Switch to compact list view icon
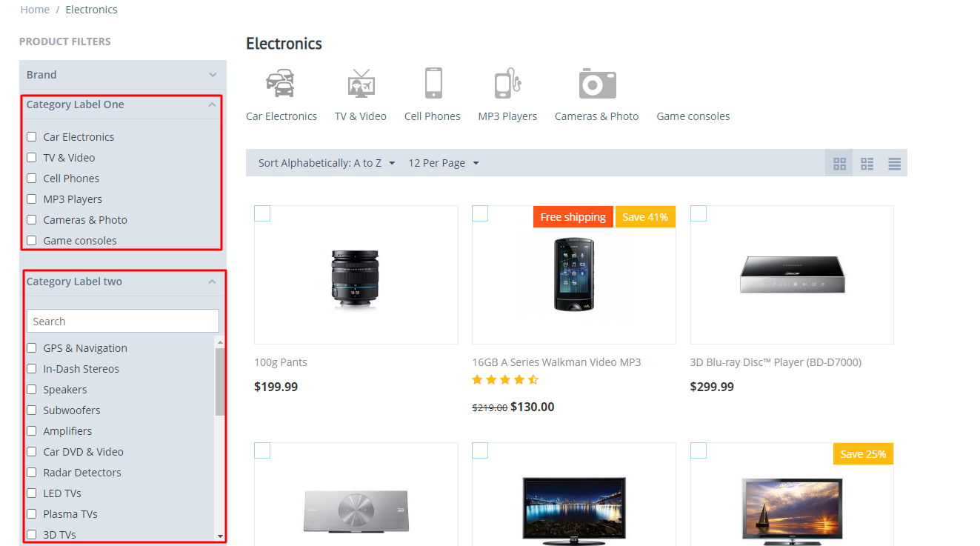The width and height of the screenshot is (980, 546). click(867, 164)
